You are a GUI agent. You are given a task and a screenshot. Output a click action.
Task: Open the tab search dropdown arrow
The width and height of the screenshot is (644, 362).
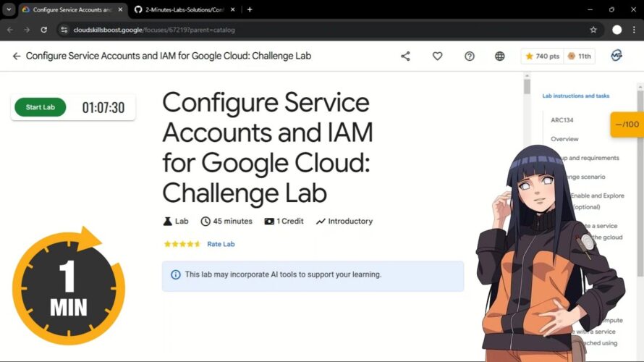click(x=9, y=9)
